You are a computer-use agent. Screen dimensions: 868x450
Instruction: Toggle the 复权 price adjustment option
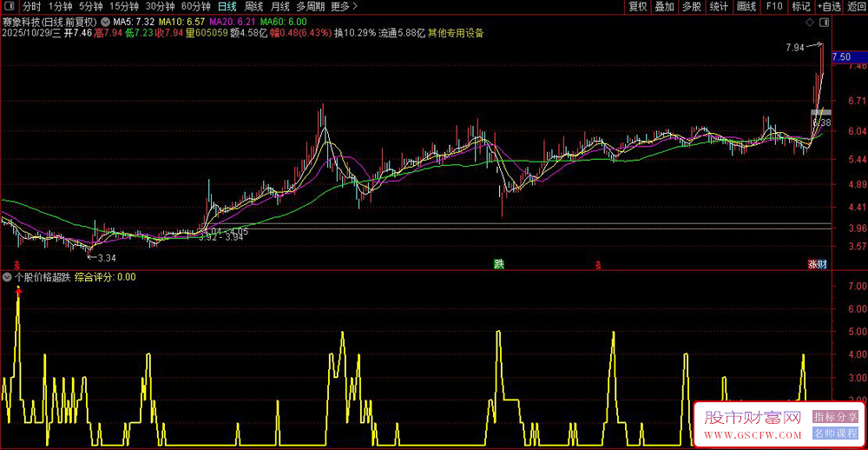point(638,6)
